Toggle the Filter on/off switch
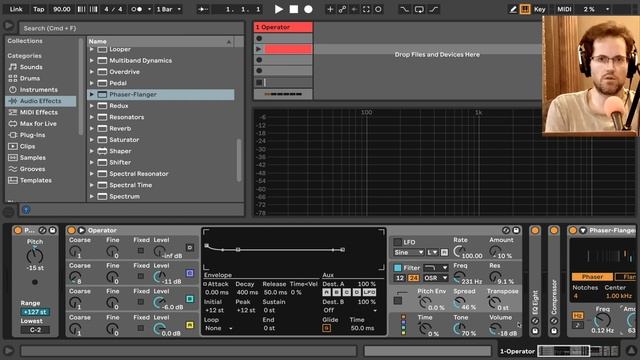 click(x=397, y=268)
